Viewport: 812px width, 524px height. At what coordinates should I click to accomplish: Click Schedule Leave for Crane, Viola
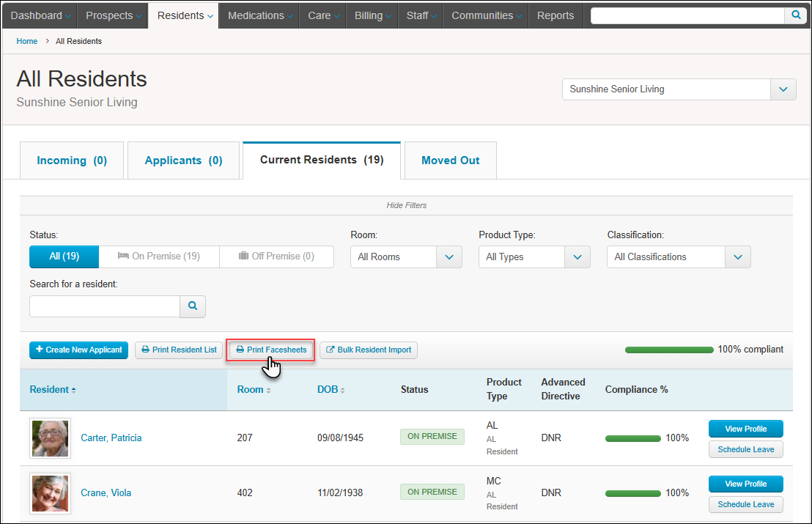pyautogui.click(x=746, y=504)
